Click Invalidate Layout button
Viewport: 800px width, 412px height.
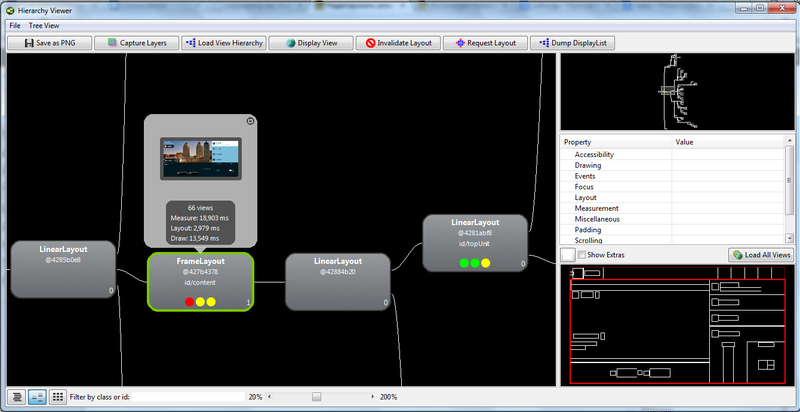(x=398, y=43)
